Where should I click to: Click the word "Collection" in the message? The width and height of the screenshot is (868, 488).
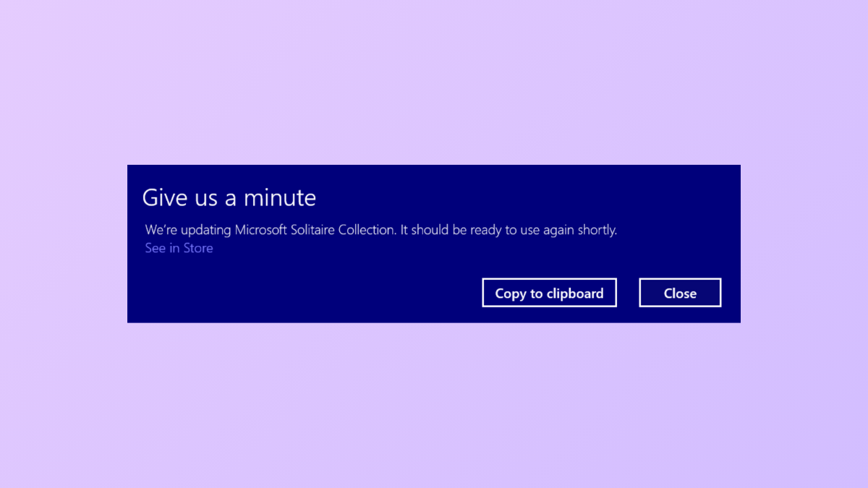click(x=367, y=230)
